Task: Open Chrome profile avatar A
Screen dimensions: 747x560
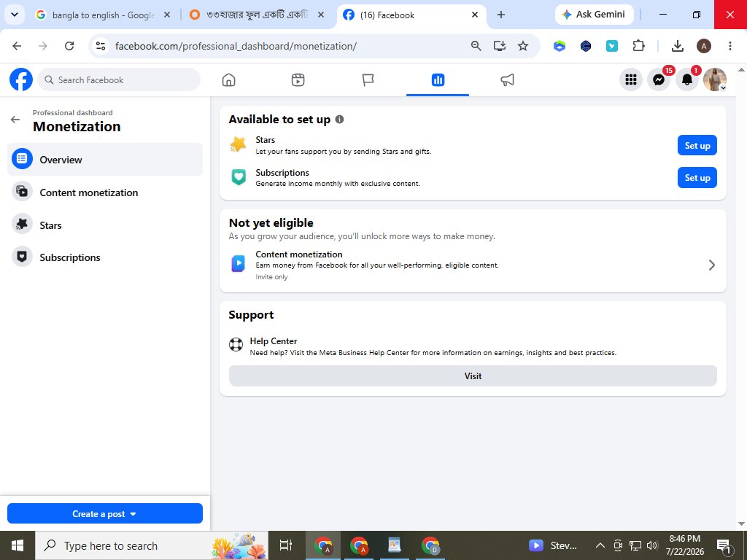Action: pos(704,46)
